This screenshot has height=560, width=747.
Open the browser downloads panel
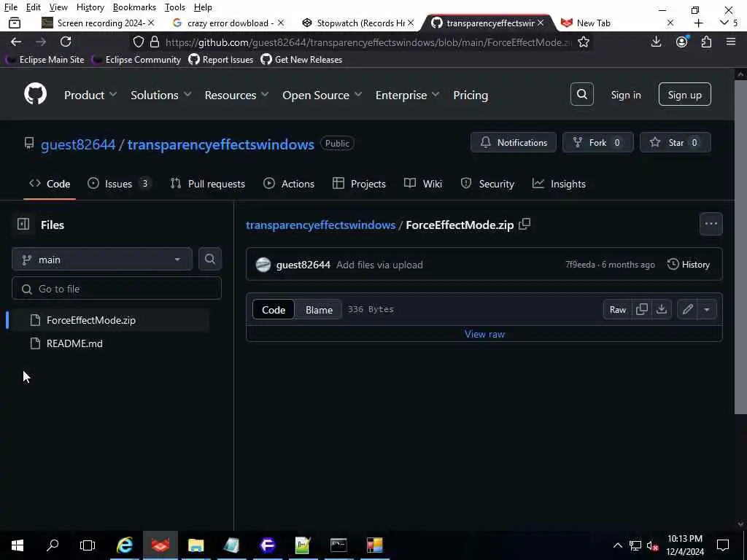tap(656, 42)
